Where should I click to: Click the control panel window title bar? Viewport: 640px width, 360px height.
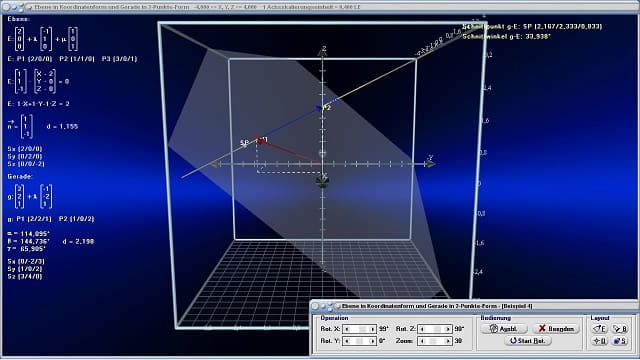(x=474, y=306)
